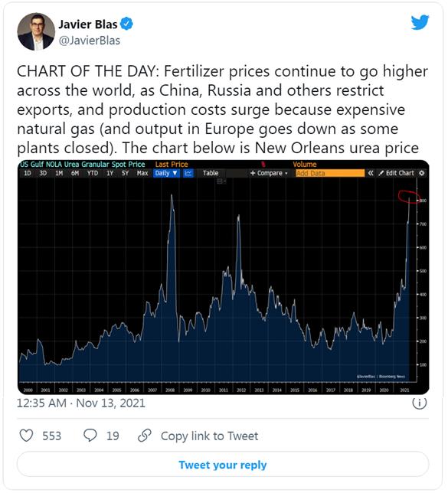
Task: Click the @JavierBlas handle
Action: point(90,41)
